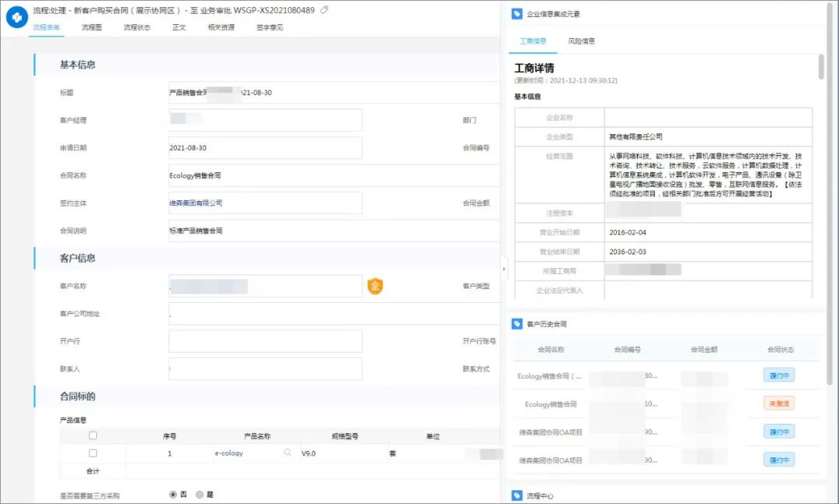The width and height of the screenshot is (839, 504).
Task: Tick the select-all checkbox in the product table header
Action: (93, 436)
